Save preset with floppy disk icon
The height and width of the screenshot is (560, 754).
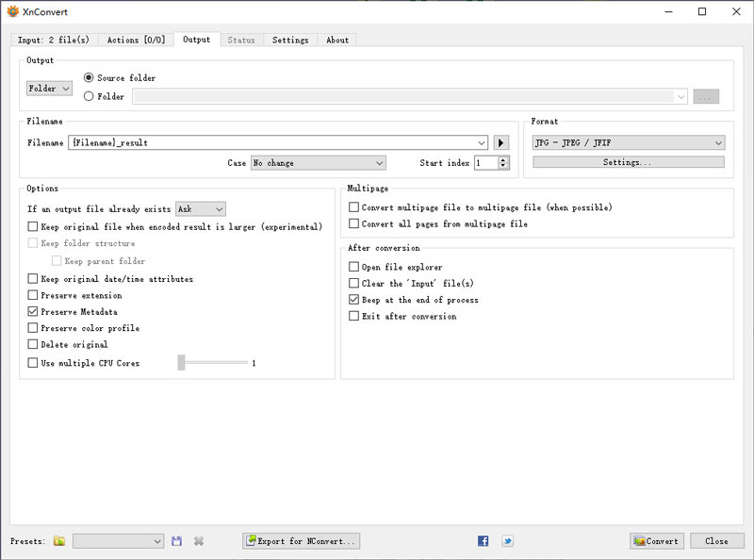(176, 541)
